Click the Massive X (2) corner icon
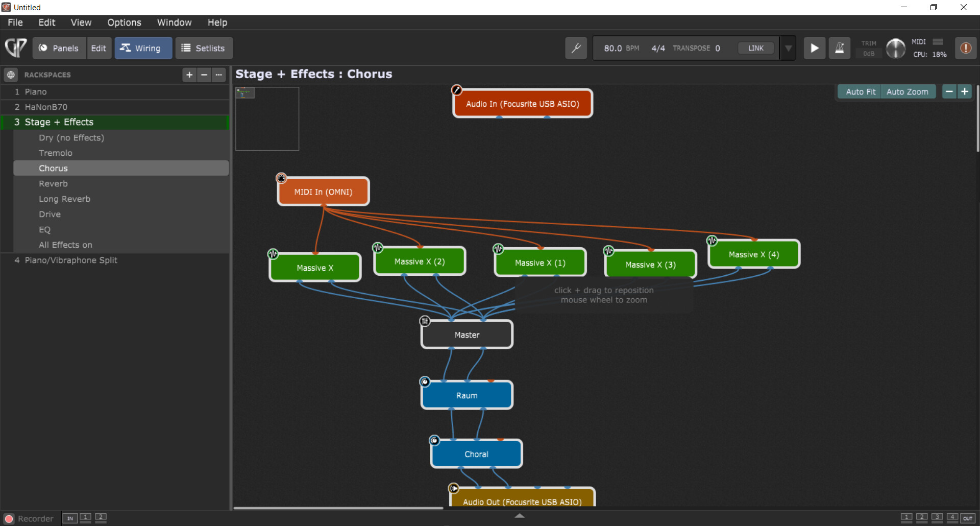980x526 pixels. click(378, 248)
